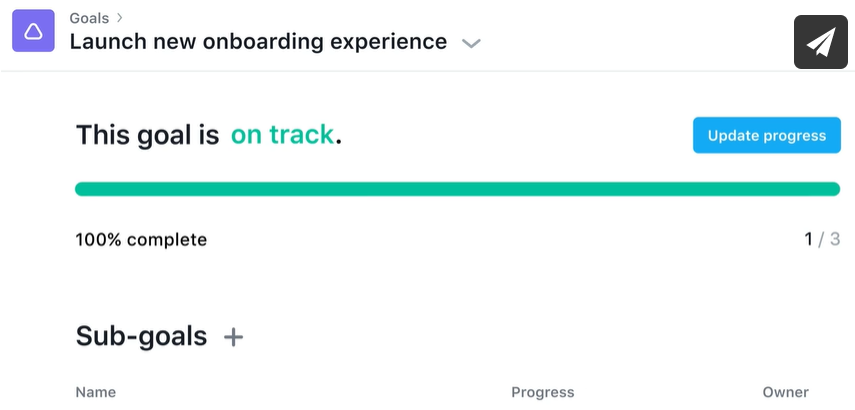Screen dimensions: 855x410
Task: Click the total "3" in progress count
Action: [x=835, y=240]
